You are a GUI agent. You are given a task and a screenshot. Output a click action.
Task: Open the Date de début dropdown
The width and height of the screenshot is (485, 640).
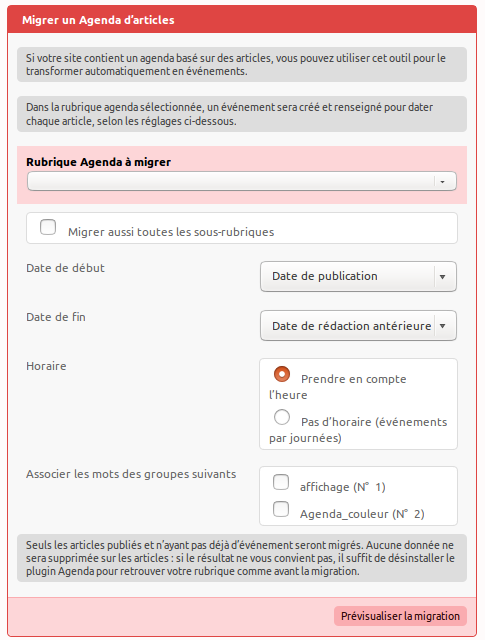358,276
